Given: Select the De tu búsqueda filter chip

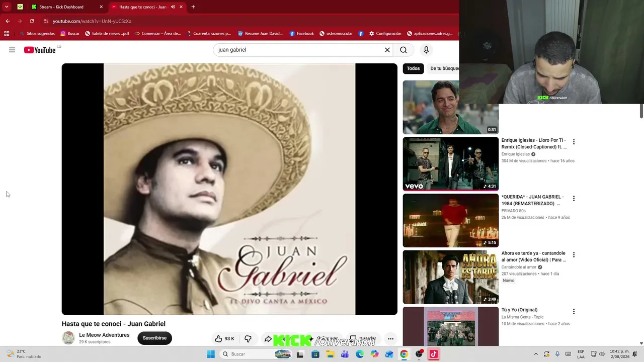Looking at the screenshot, I should [x=444, y=68].
